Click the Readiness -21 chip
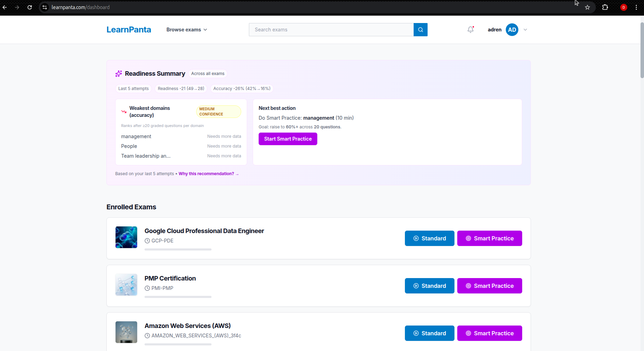 tap(181, 89)
